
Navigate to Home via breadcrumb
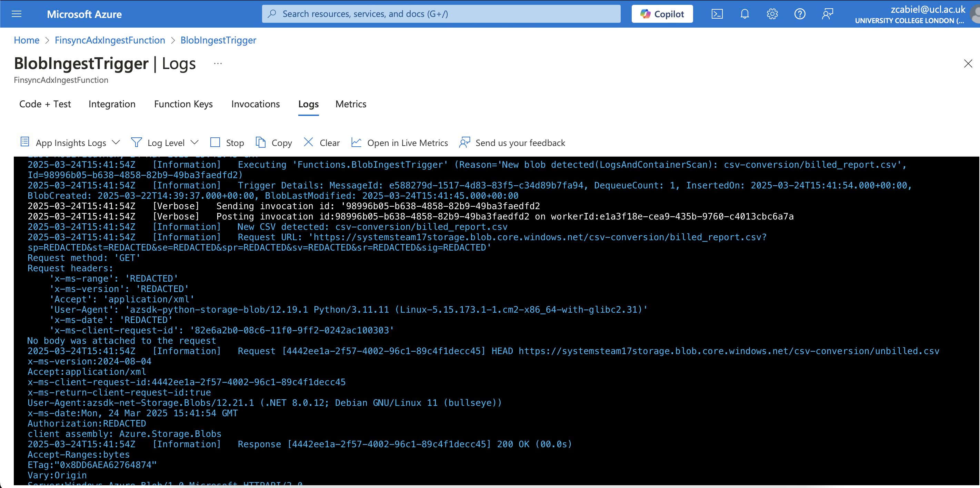click(26, 40)
